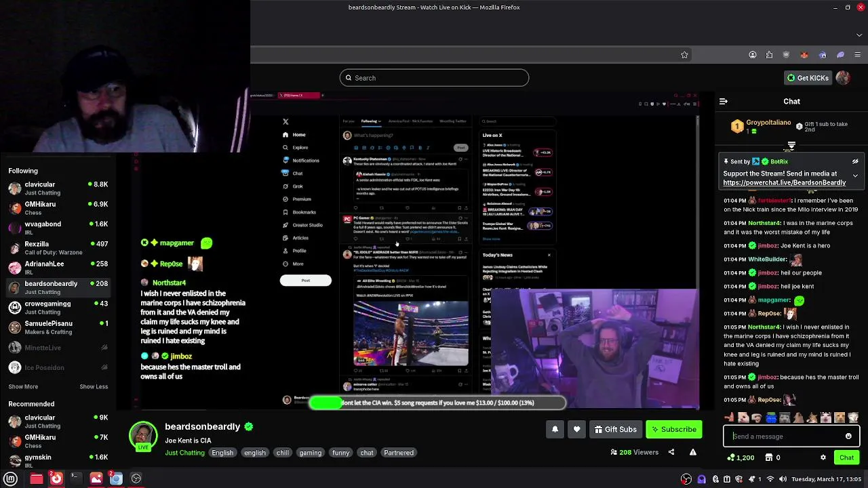Click the Gift Subs button

click(616, 429)
